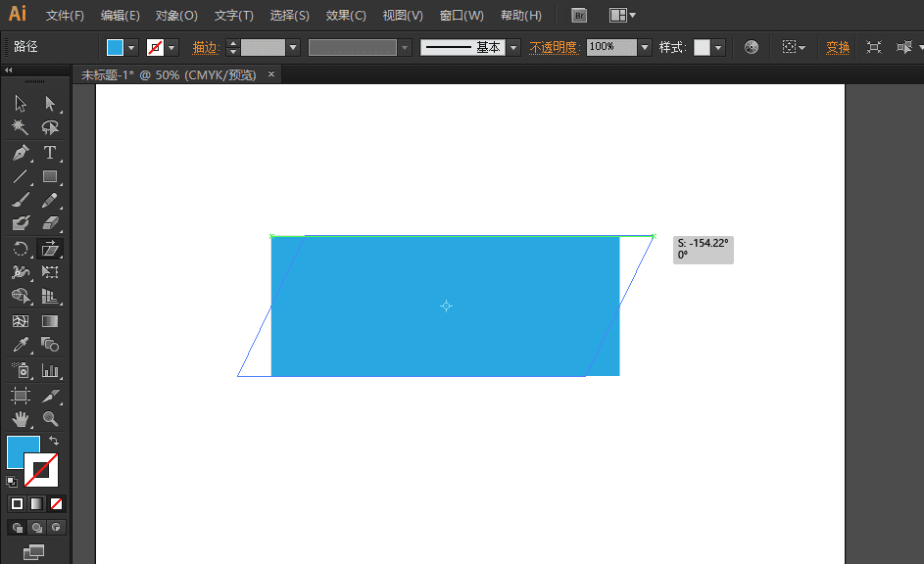Set paint mode to Gradient
The image size is (924, 564).
click(x=36, y=504)
